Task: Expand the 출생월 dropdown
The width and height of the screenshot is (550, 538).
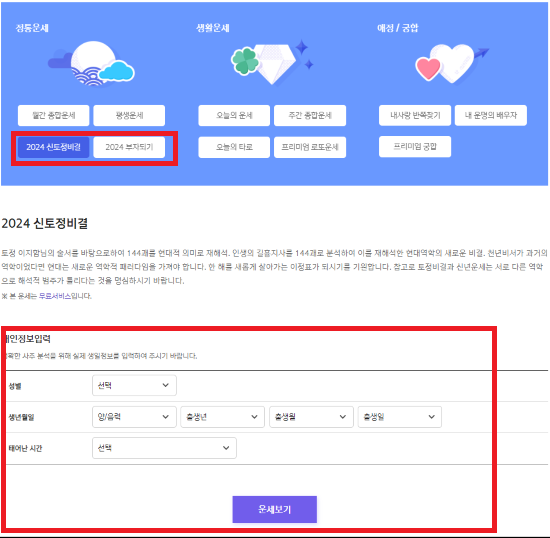Action: (x=311, y=417)
